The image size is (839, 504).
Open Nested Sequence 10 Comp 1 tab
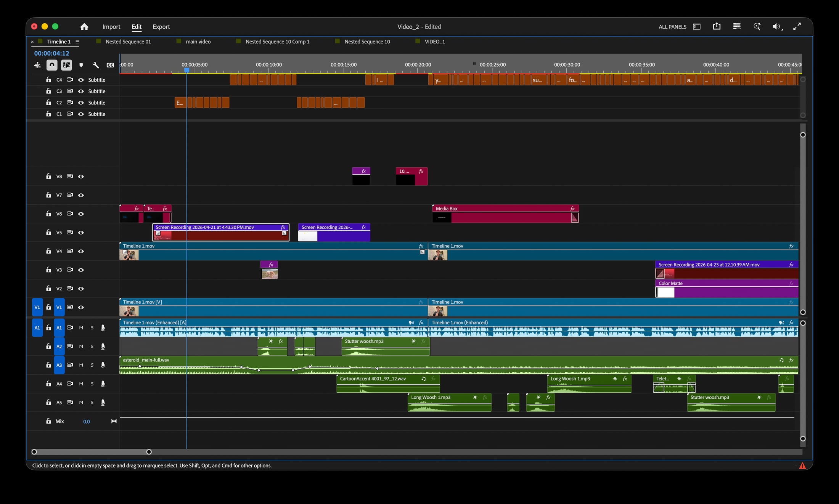pyautogui.click(x=278, y=42)
